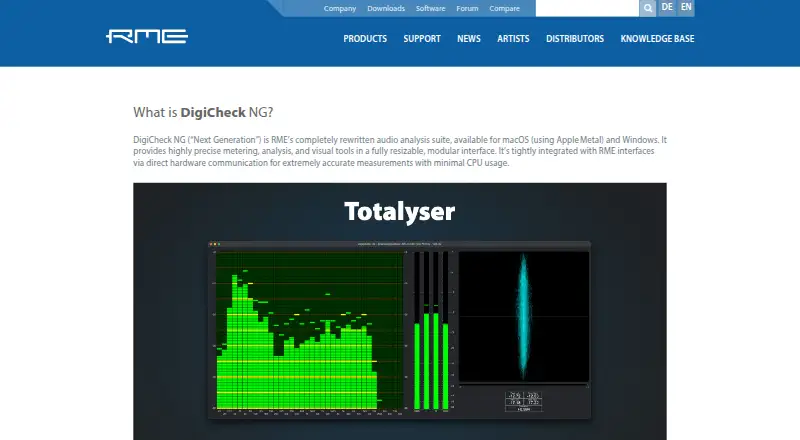Switch the language to DE
800x440 pixels.
coord(667,8)
